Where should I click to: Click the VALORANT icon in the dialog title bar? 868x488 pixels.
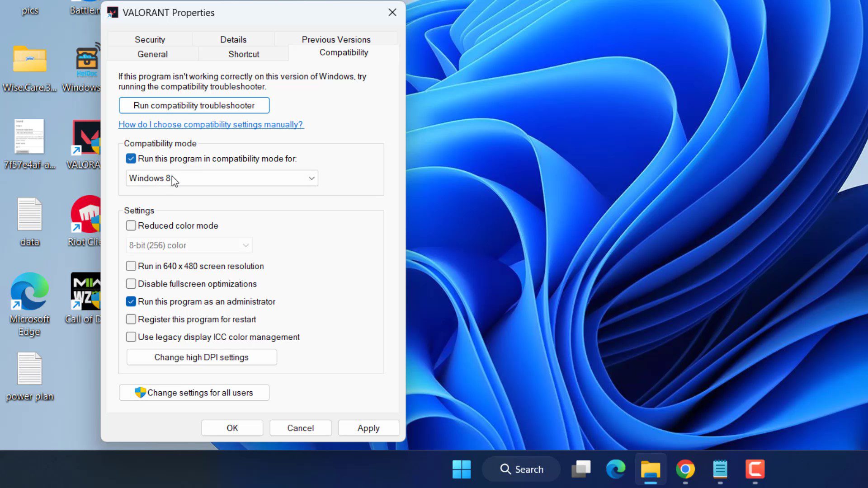coord(113,13)
